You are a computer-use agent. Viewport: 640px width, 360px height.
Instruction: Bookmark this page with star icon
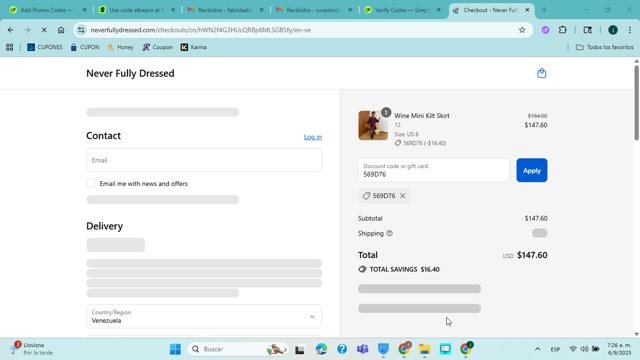tap(522, 30)
